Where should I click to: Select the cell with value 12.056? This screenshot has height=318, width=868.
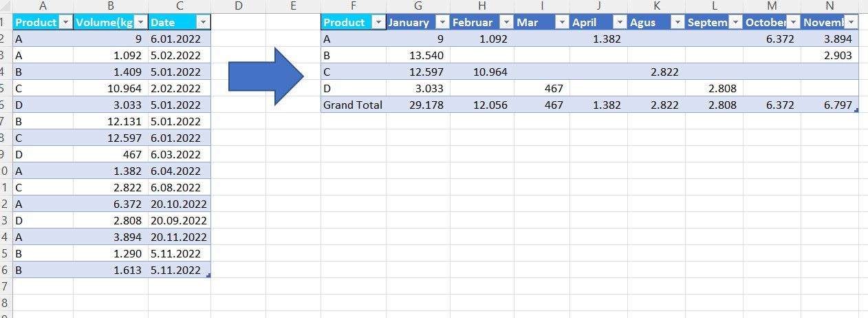482,105
